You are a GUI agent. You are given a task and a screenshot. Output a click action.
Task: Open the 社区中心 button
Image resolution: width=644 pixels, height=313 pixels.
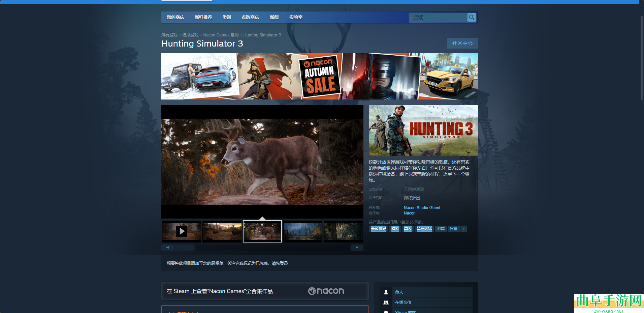462,43
